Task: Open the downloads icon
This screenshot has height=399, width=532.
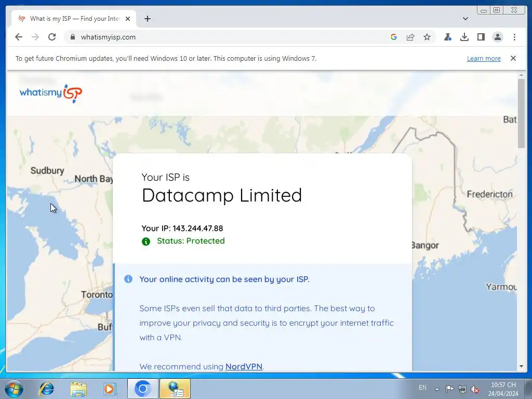Action: 464,37
